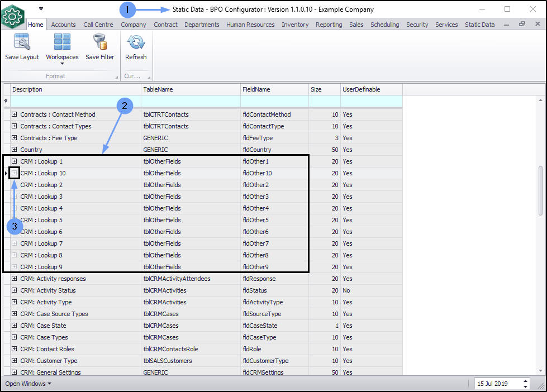Viewport: 547px width, 392px height.
Task: Minimize the inner ribbon window
Action: [507, 25]
